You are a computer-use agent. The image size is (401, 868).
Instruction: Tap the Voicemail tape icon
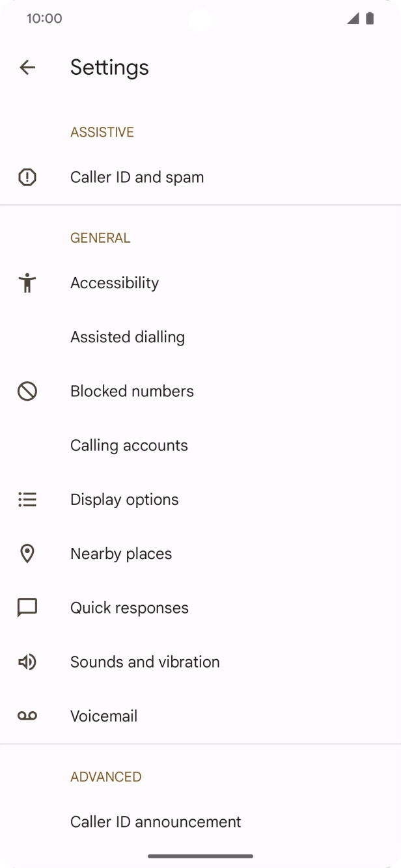27,716
